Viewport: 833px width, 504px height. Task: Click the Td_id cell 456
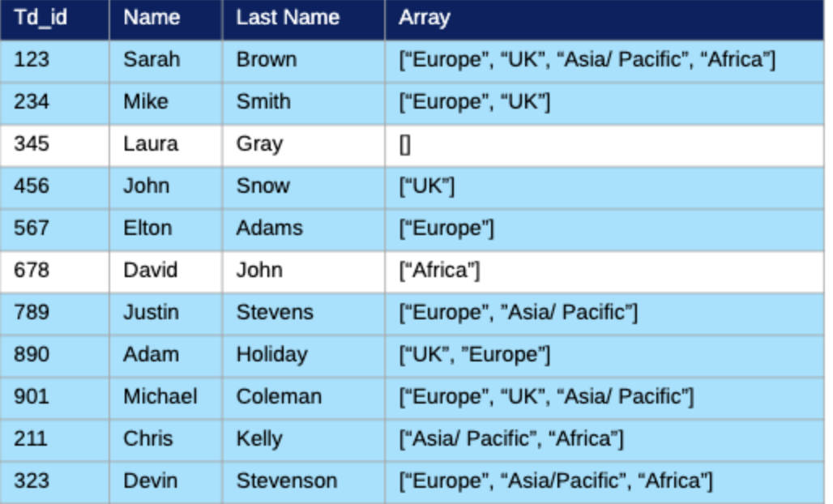[x=32, y=186]
